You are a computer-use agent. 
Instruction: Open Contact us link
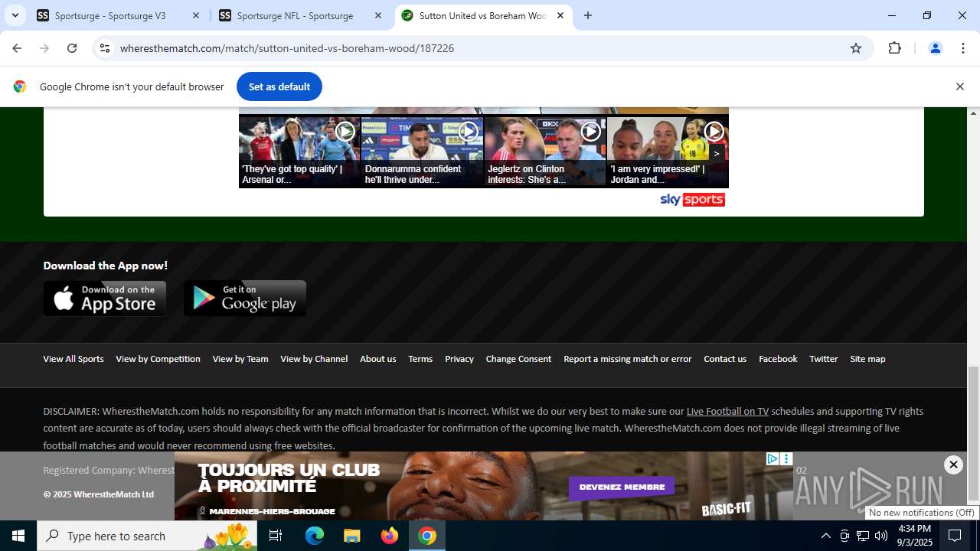[725, 359]
